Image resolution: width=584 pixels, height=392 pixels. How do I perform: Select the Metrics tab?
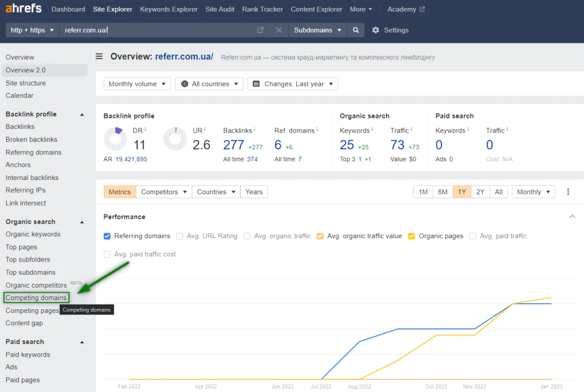120,192
